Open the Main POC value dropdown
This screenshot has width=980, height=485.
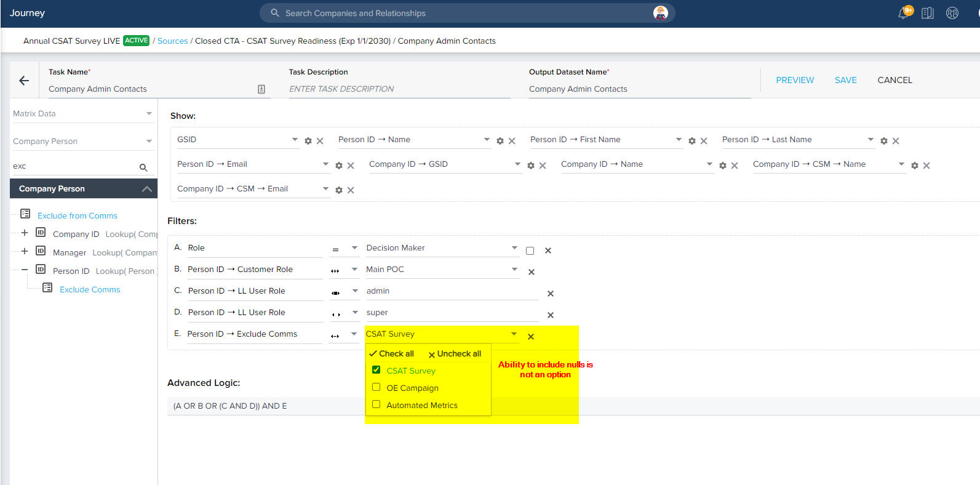tap(442, 270)
